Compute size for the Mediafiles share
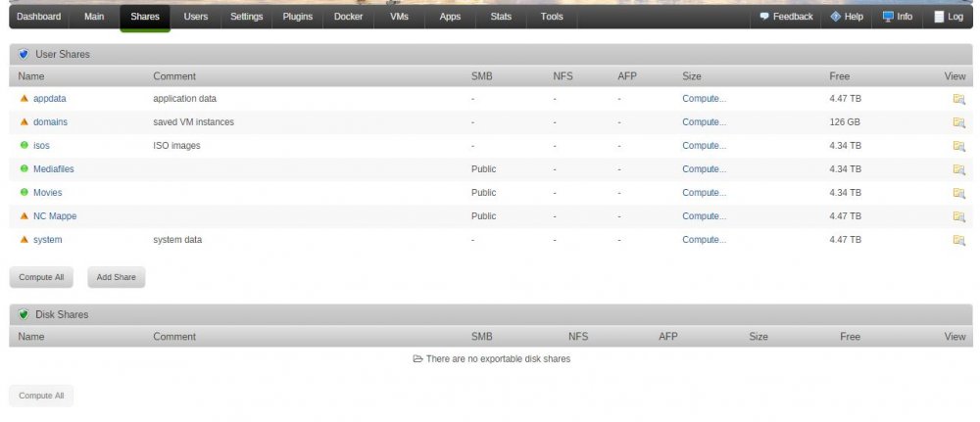This screenshot has height=422, width=980. coord(705,169)
